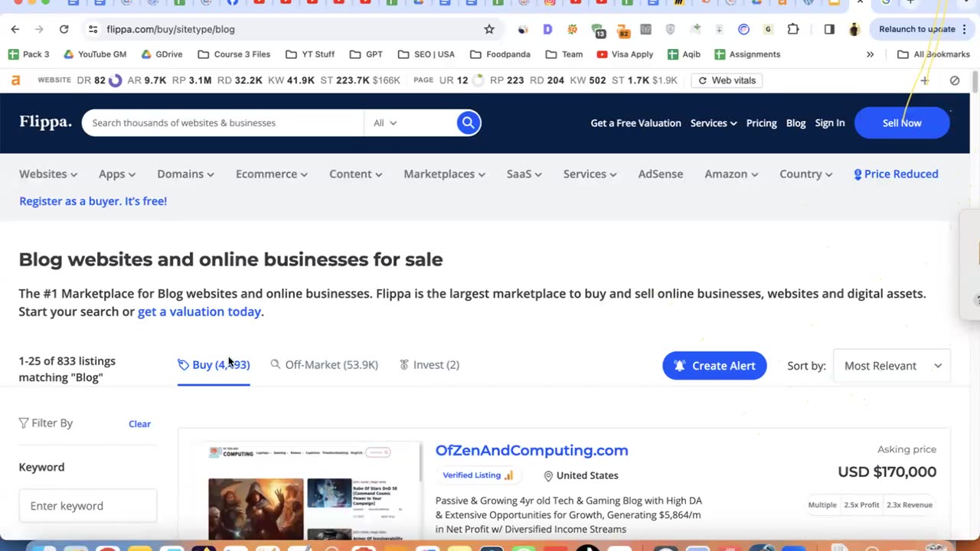Expand the Ecommerce category menu
This screenshot has height=551, width=980.
[x=272, y=174]
